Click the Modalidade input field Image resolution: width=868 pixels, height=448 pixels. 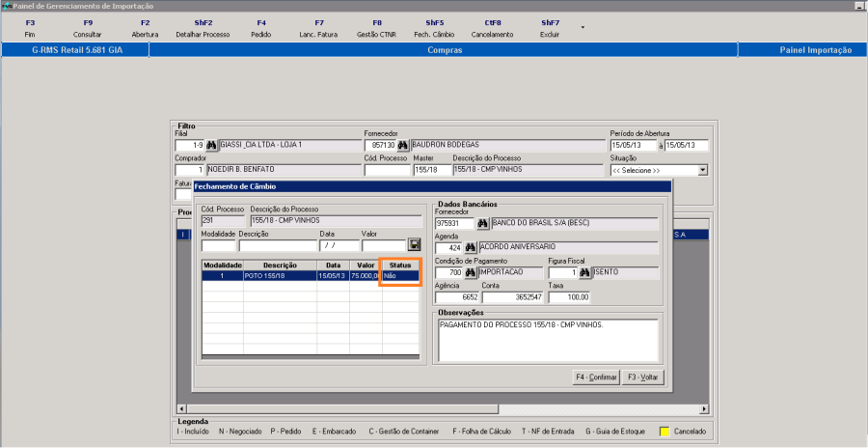click(x=218, y=245)
